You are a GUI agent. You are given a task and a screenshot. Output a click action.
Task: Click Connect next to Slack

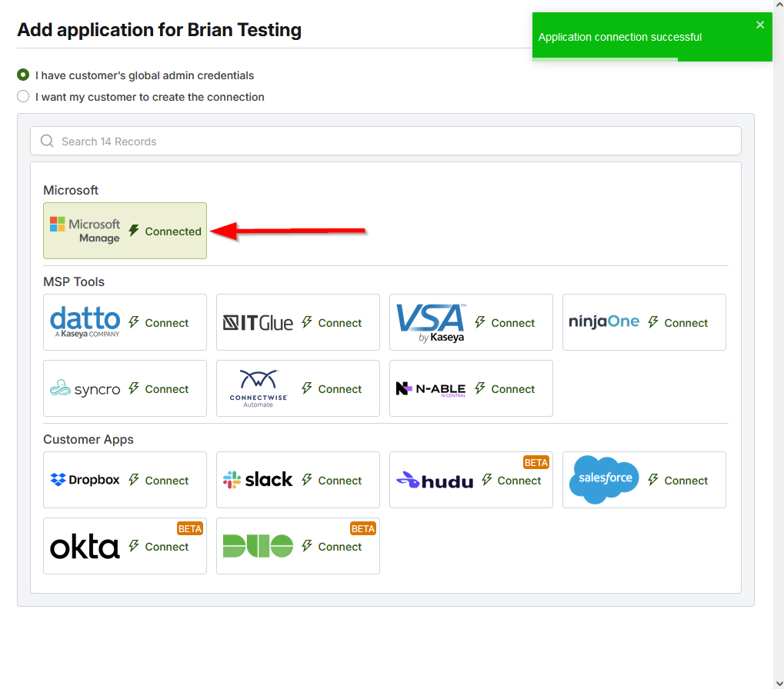[339, 481]
